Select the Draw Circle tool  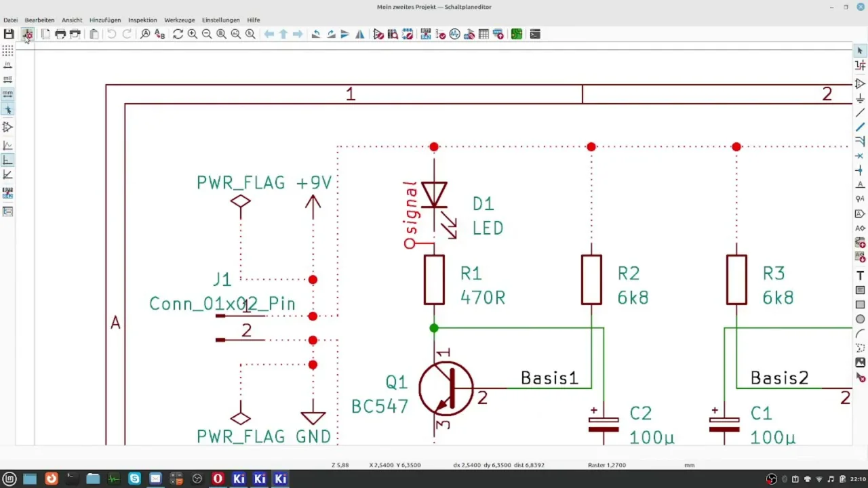tap(860, 319)
